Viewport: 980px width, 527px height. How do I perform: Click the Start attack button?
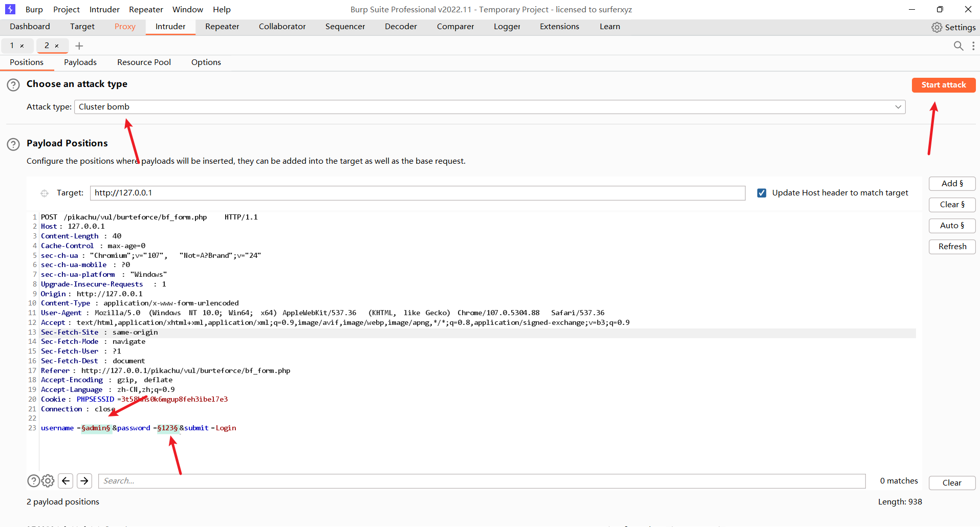pos(943,85)
